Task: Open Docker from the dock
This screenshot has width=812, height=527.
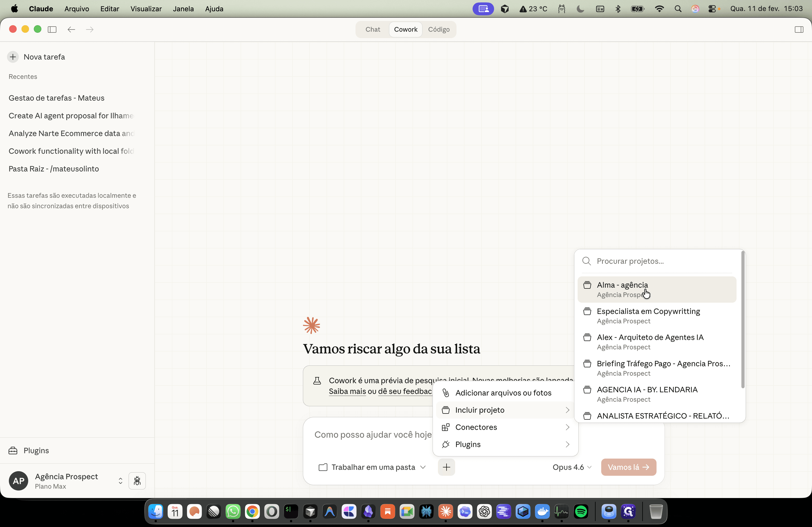Action: point(542,511)
